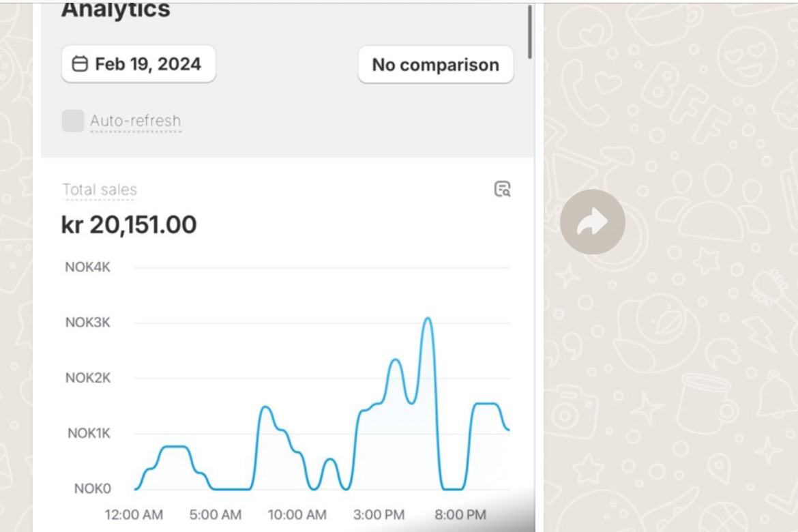Click the 10:00 AM axis label

pos(297,515)
